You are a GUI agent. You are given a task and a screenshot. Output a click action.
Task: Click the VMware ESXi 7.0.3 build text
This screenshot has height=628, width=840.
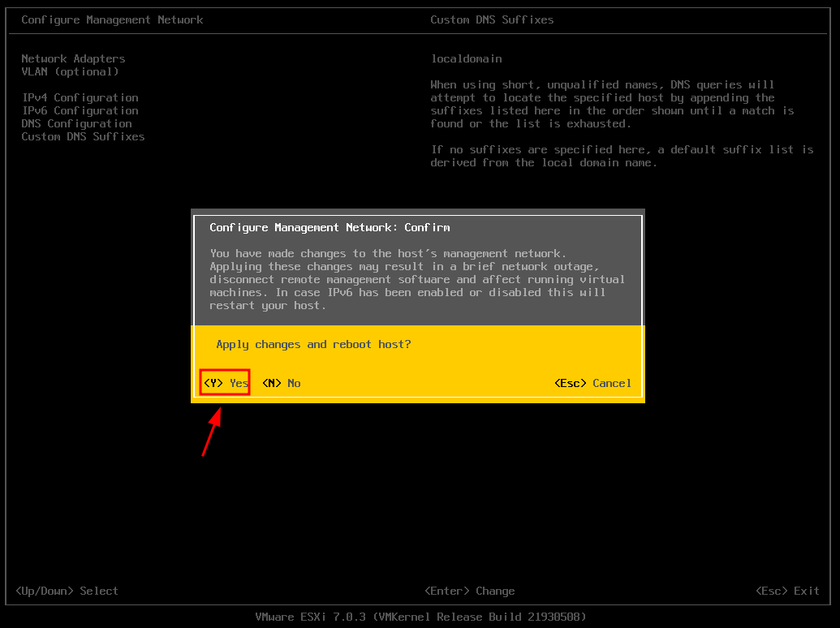(x=420, y=617)
